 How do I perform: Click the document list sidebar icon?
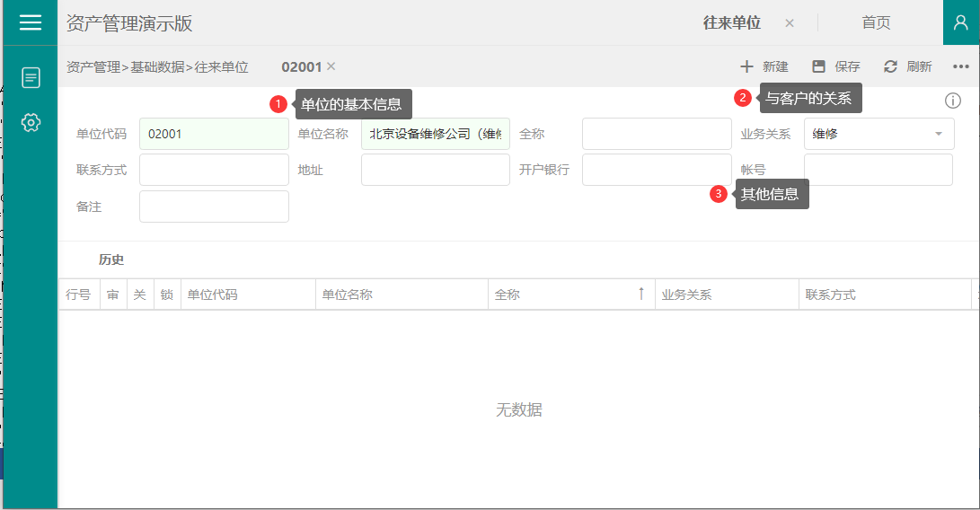click(31, 78)
